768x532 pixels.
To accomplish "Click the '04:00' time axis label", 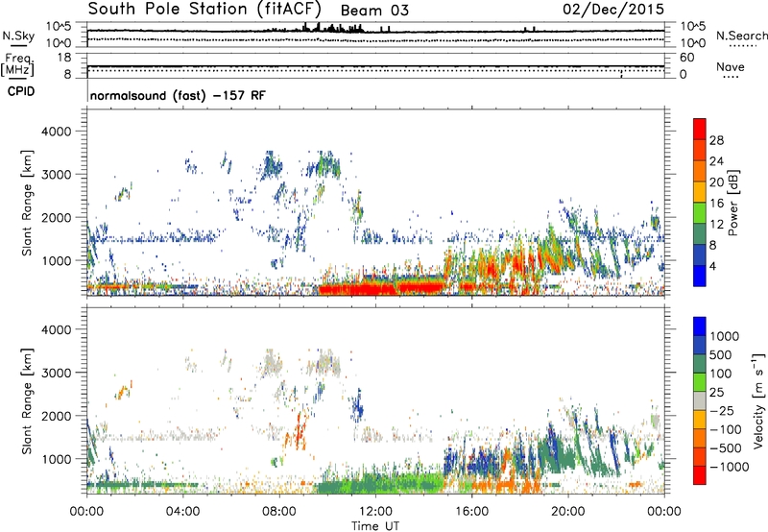I will click(x=182, y=512).
